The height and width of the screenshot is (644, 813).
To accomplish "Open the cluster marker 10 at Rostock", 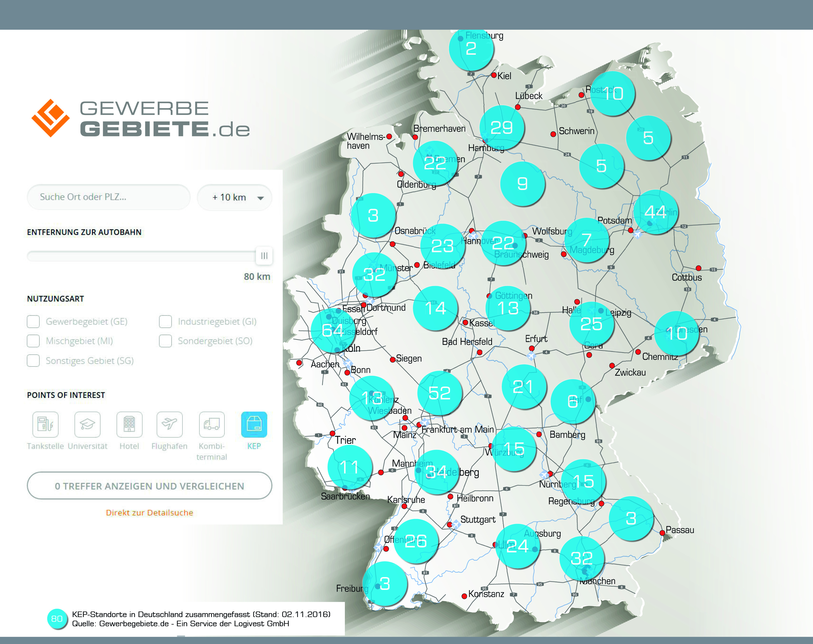I will (x=613, y=93).
